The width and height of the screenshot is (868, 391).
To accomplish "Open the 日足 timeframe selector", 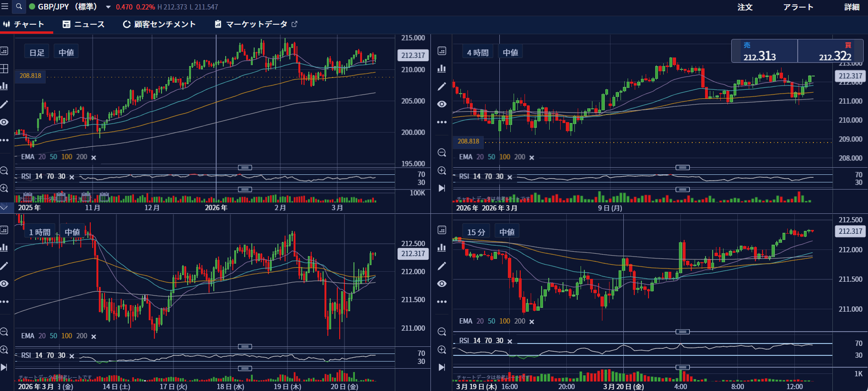I will click(37, 52).
